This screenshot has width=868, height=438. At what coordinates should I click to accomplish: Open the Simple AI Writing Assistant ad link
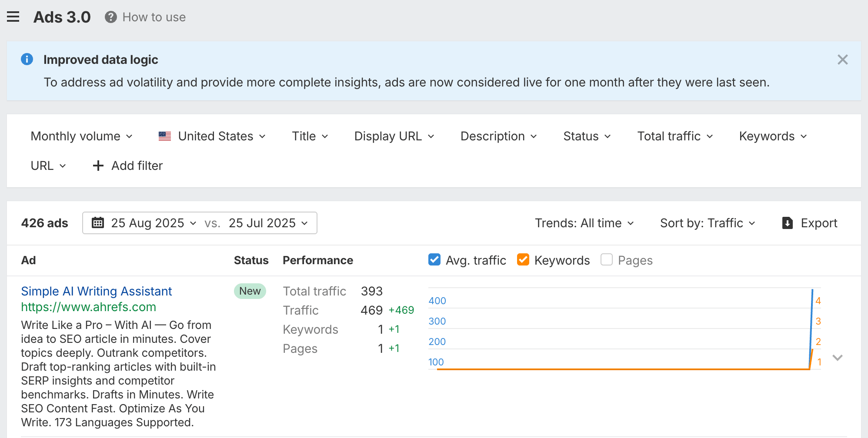point(97,291)
